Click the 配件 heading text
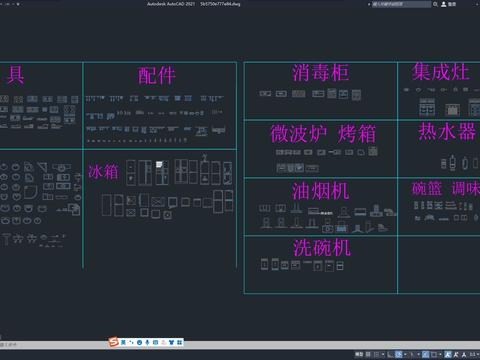 tap(157, 75)
